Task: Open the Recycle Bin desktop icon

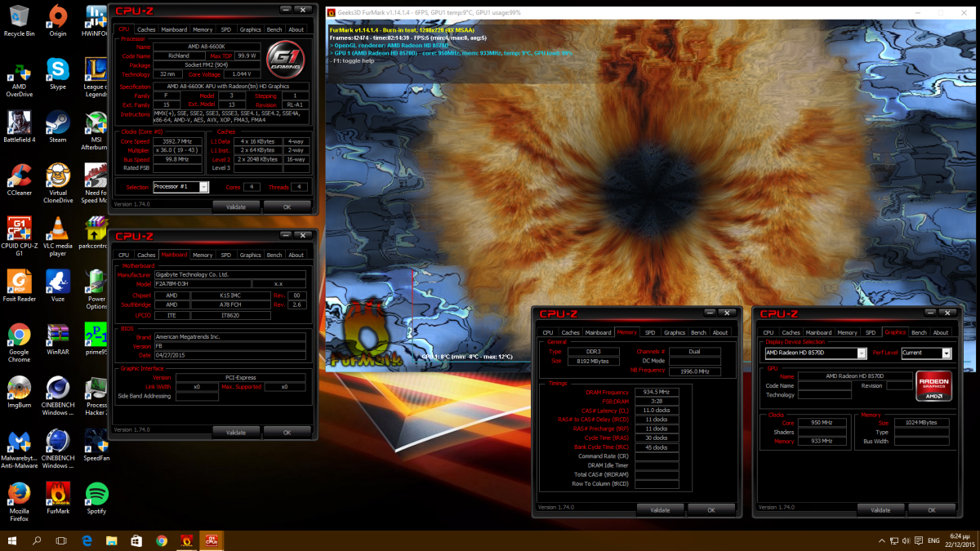Action: click(19, 20)
